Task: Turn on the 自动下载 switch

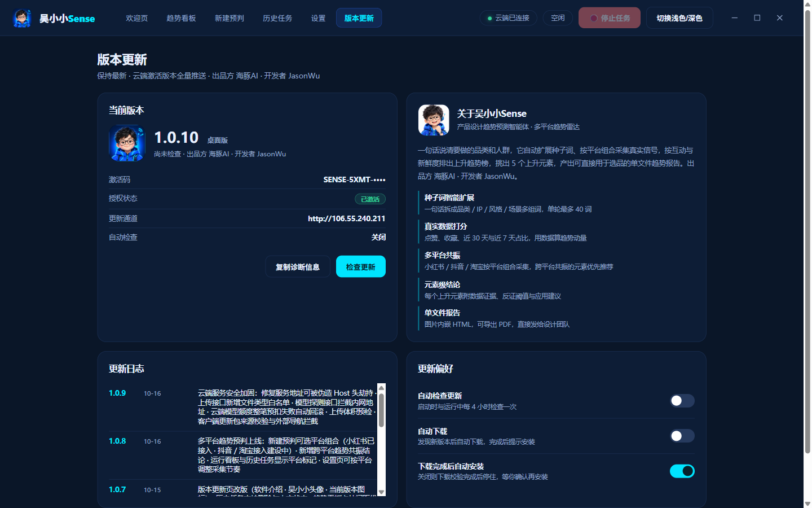Action: (x=682, y=436)
